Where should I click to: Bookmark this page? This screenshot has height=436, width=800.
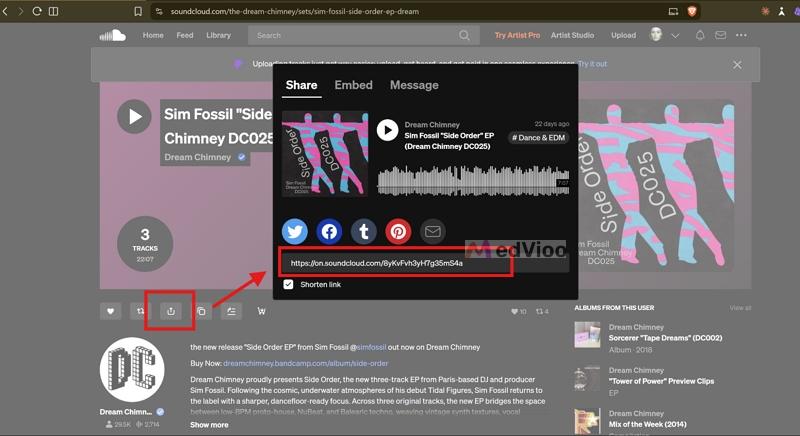(x=138, y=11)
